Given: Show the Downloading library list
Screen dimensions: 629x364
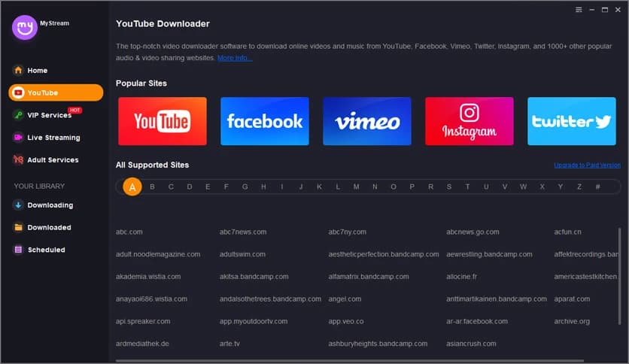Looking at the screenshot, I should [43, 205].
